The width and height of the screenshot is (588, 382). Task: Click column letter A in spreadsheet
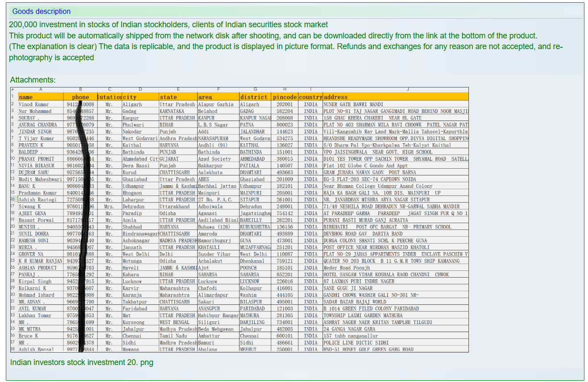(x=40, y=90)
